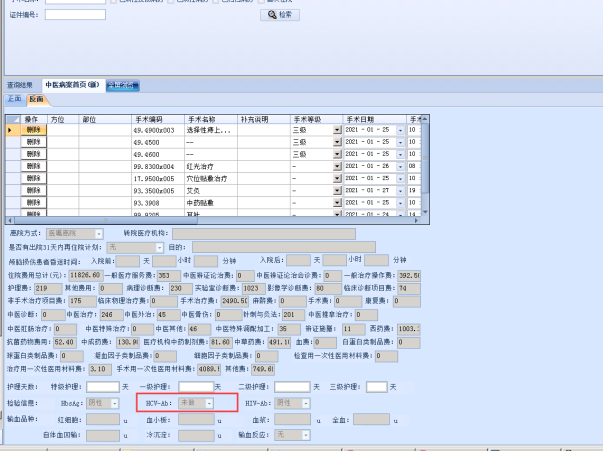Viewport: 603px width, 451px height.
Task: Click the 手术名称 column header
Action: pos(211,119)
